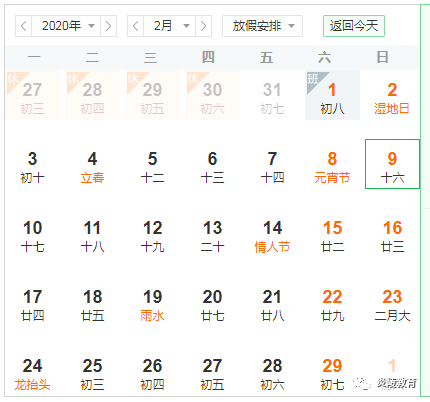The width and height of the screenshot is (430, 402).
Task: Go to previous month arrow
Action: [x=135, y=26]
